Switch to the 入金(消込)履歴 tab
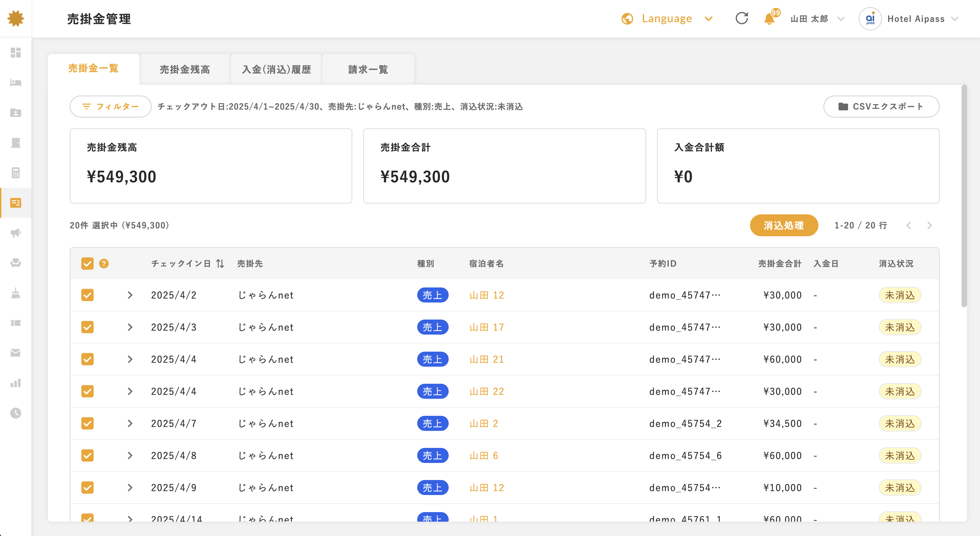This screenshot has height=536, width=980. [276, 70]
